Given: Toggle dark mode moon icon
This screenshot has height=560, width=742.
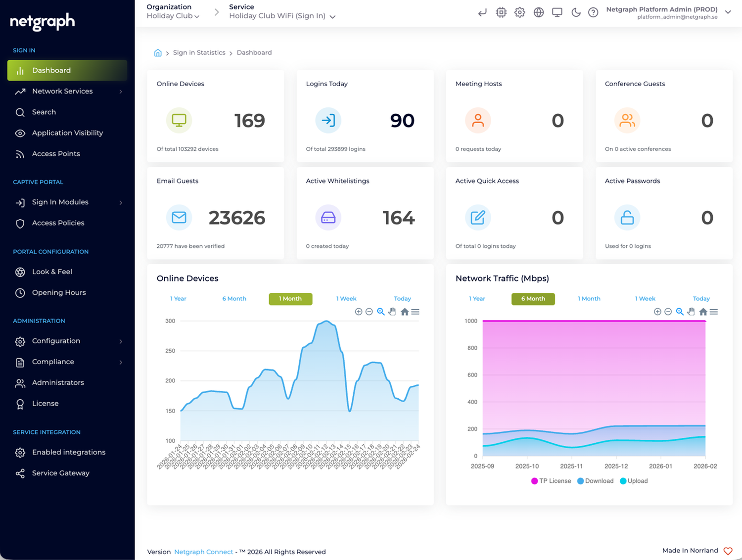Looking at the screenshot, I should 576,12.
